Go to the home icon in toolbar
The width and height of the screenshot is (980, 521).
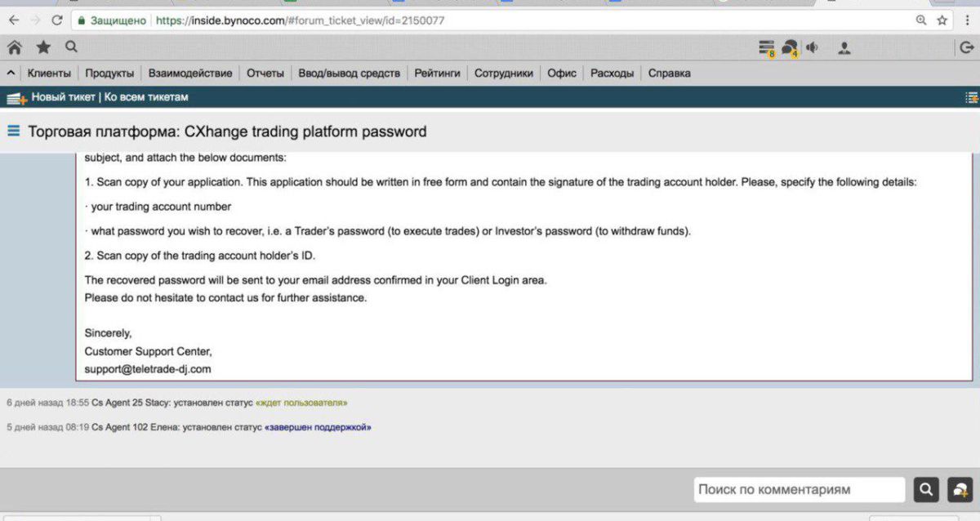point(15,48)
